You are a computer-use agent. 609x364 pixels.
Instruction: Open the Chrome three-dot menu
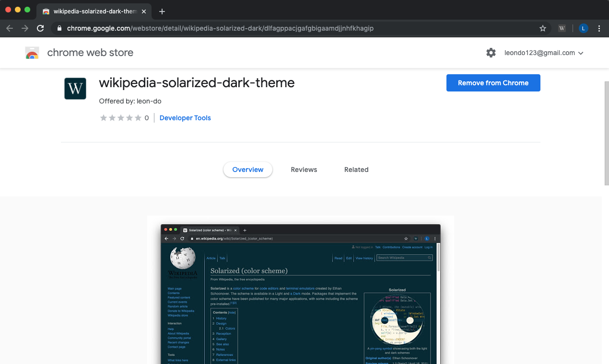pos(599,28)
